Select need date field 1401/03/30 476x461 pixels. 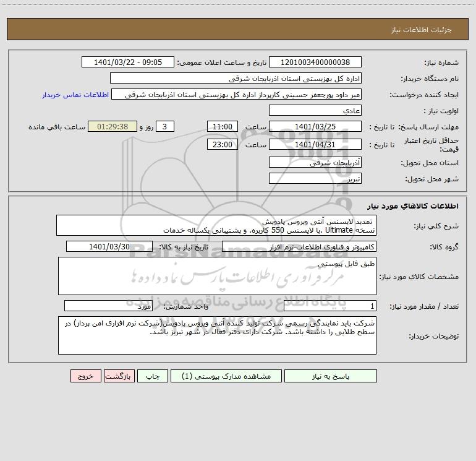109,246
